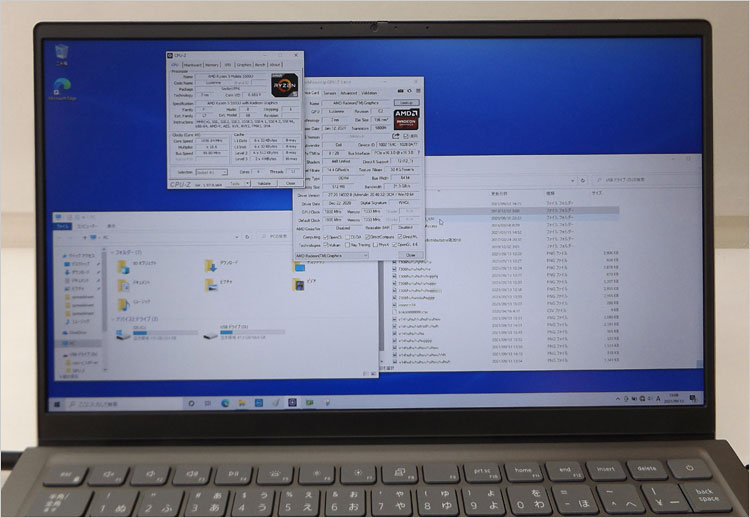Viewport: 750px width, 518px height.
Task: Launch Microsoft Edge from the desktop
Action: pos(61,88)
